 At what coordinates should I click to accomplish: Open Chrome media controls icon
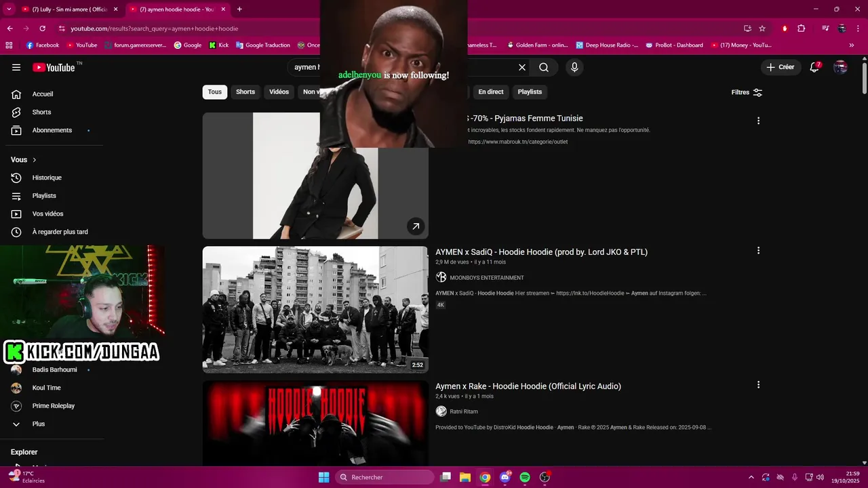point(825,28)
